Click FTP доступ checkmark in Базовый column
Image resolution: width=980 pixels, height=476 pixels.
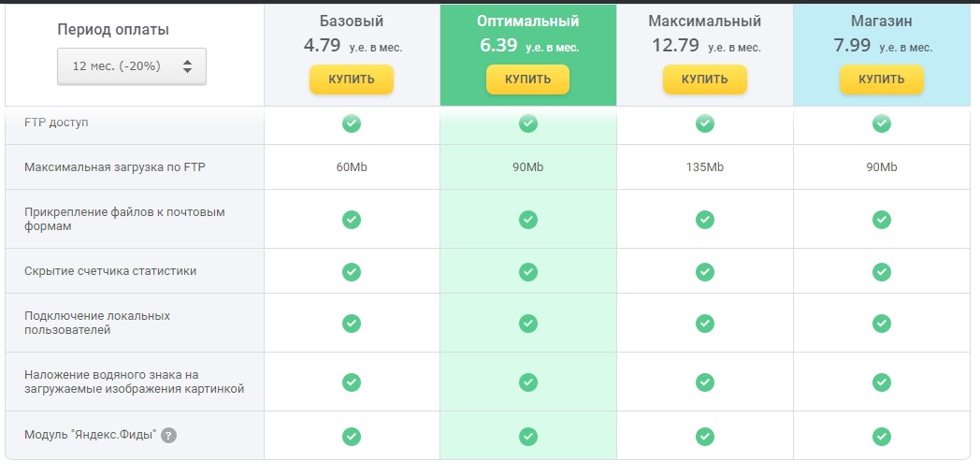(x=352, y=123)
